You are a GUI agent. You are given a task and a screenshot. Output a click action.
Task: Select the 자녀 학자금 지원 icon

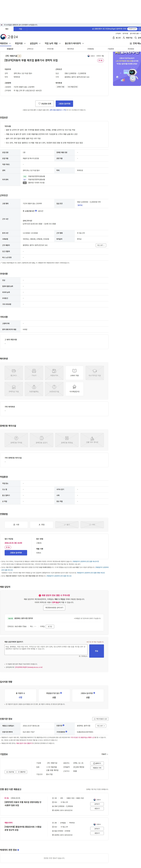point(95,373)
